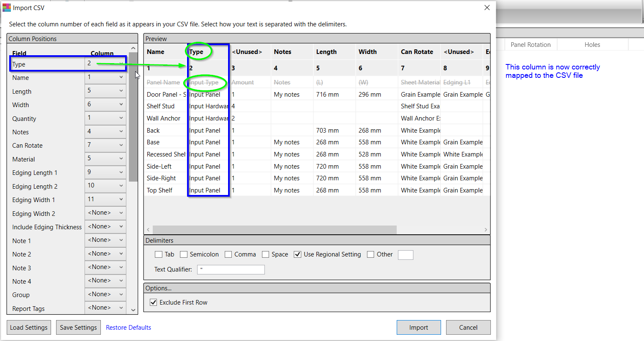This screenshot has height=341, width=644.
Task: Open the Group field column dropdown
Action: pos(105,294)
